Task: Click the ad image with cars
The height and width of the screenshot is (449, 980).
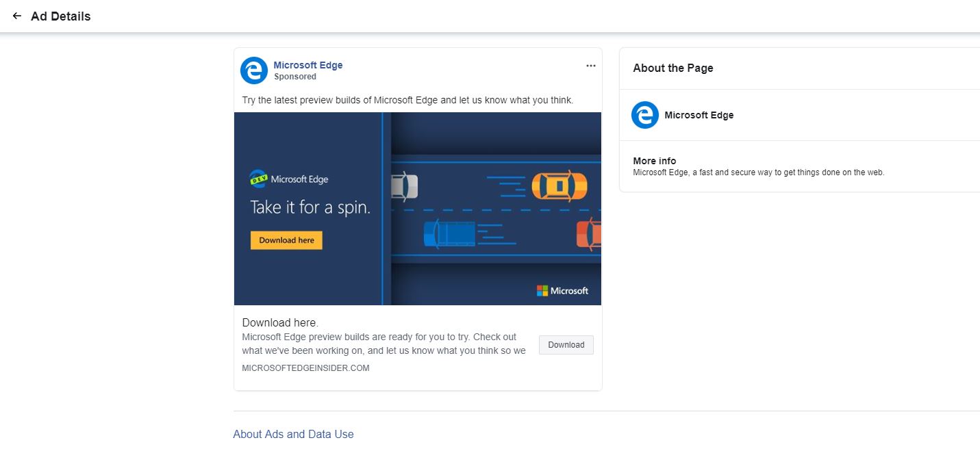Action: tap(418, 209)
